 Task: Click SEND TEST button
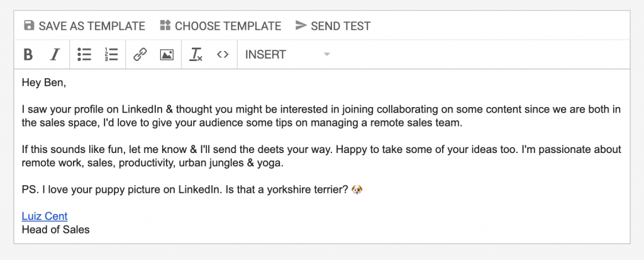point(333,26)
